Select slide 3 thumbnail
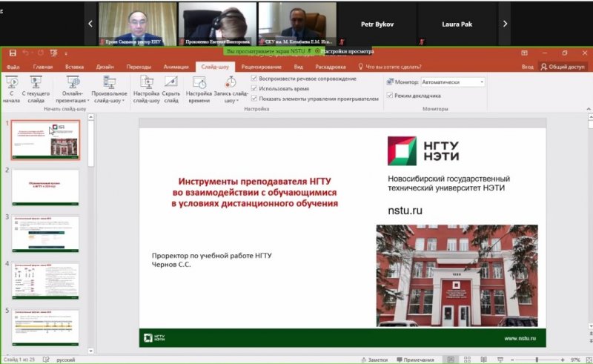This screenshot has height=364, width=593. (45, 234)
